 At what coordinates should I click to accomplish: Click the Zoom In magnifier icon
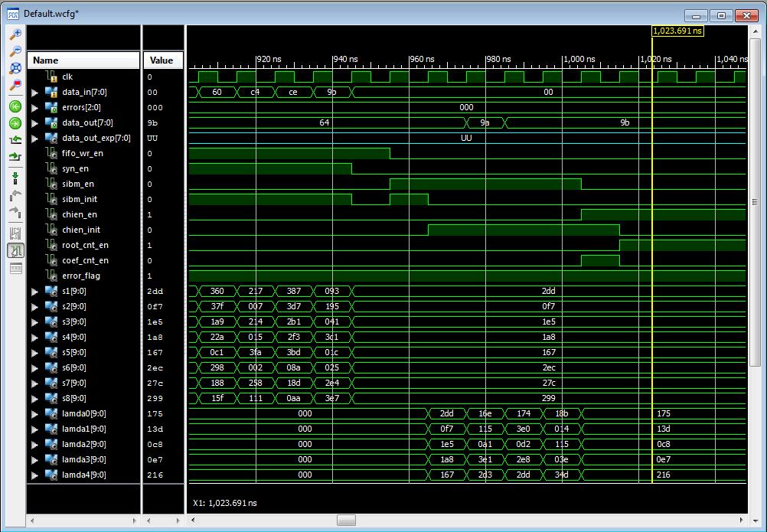tap(15, 34)
